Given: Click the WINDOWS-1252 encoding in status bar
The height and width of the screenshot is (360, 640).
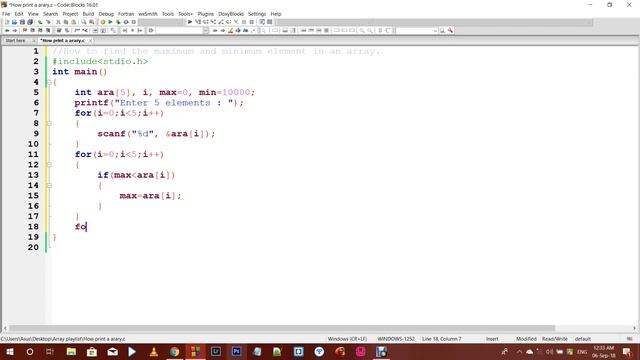Looking at the screenshot, I should (396, 339).
